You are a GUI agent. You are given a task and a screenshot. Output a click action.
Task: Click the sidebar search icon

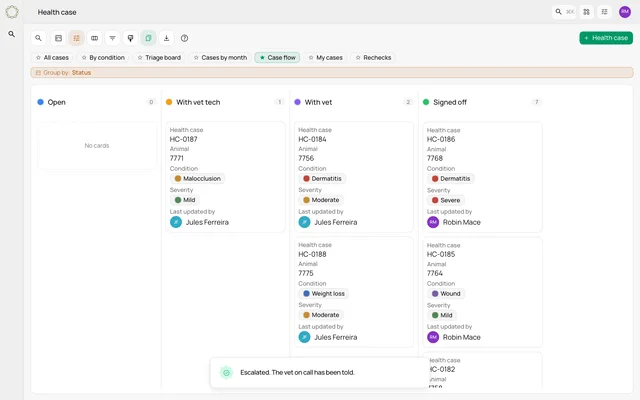click(12, 34)
